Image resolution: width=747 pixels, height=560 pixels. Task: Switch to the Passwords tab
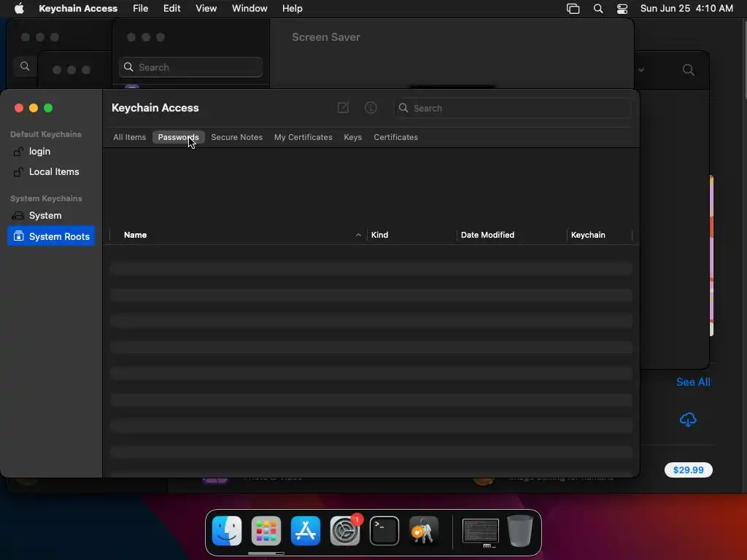point(178,137)
